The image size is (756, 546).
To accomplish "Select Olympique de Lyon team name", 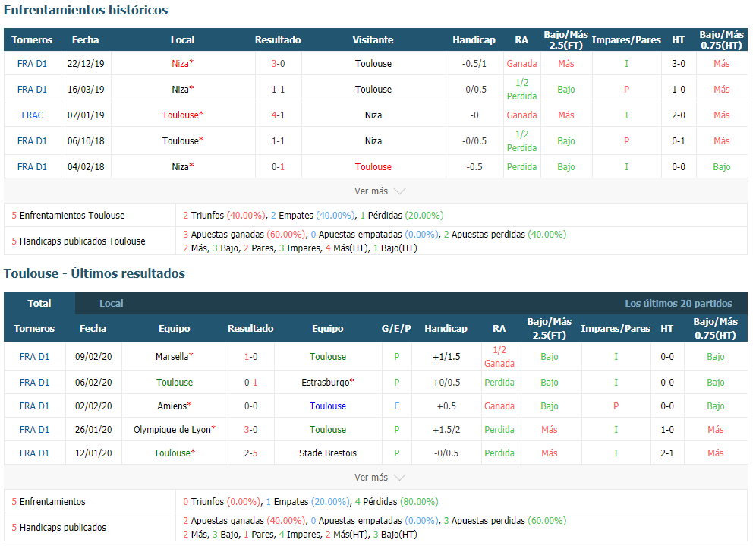I will point(172,429).
